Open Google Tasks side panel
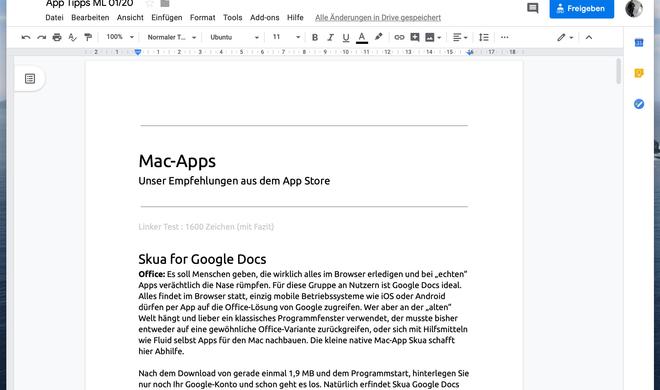Screen dimensions: 660x390 point(639,104)
